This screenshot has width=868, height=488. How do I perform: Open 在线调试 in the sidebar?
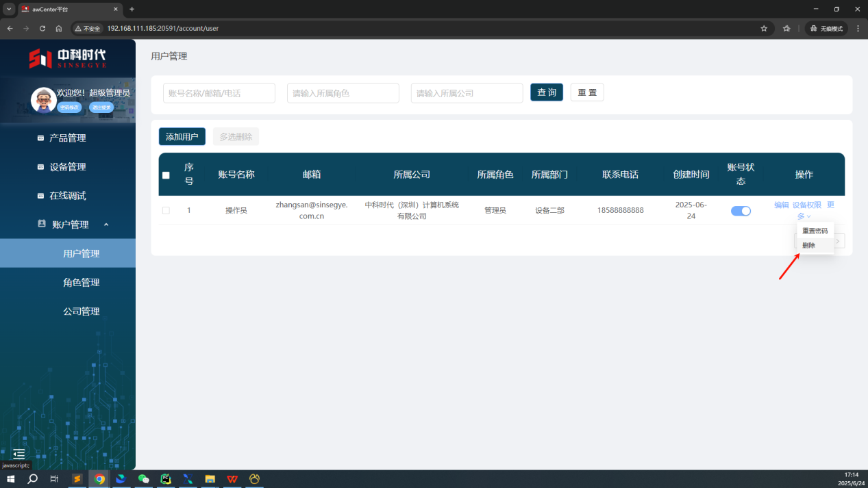(x=67, y=196)
